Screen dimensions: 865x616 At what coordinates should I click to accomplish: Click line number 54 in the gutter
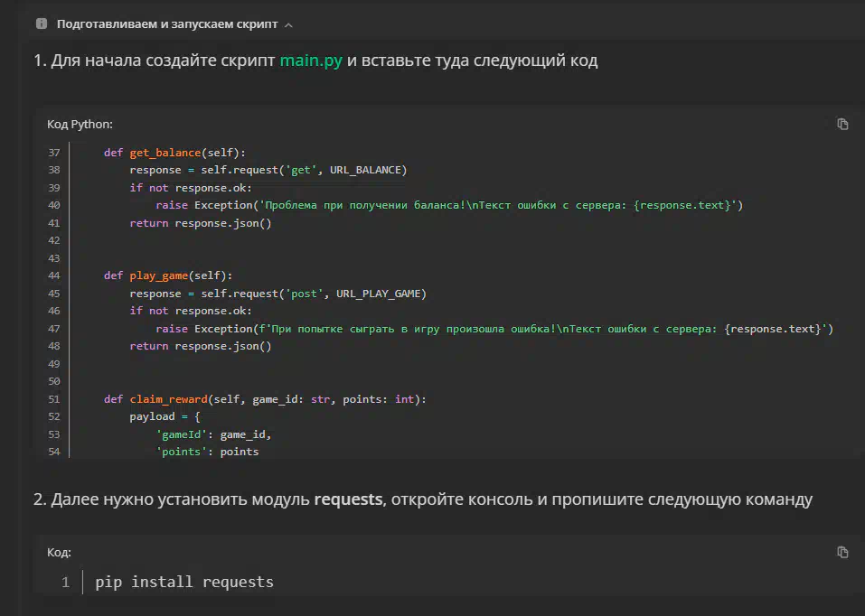tap(54, 452)
